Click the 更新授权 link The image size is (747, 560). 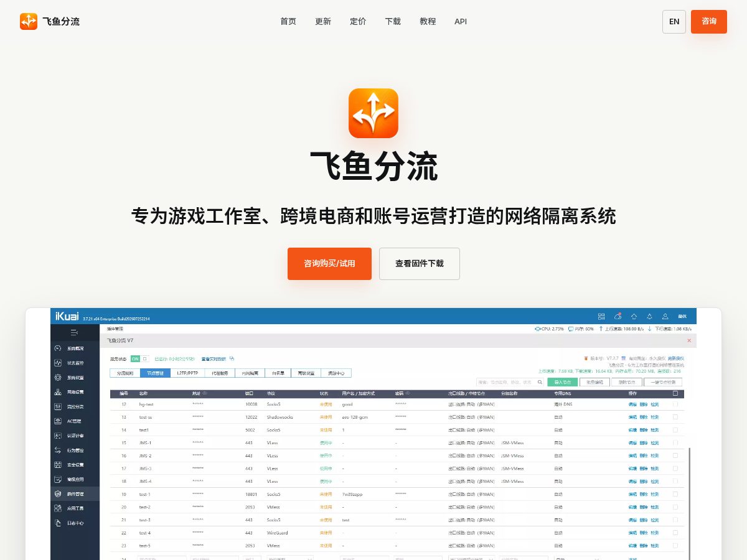(676, 358)
